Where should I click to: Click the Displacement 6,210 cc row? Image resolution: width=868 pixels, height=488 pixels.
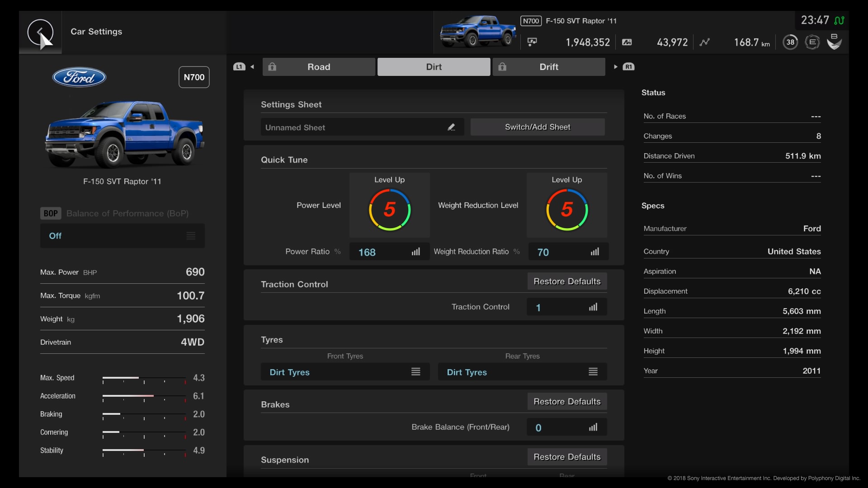732,291
